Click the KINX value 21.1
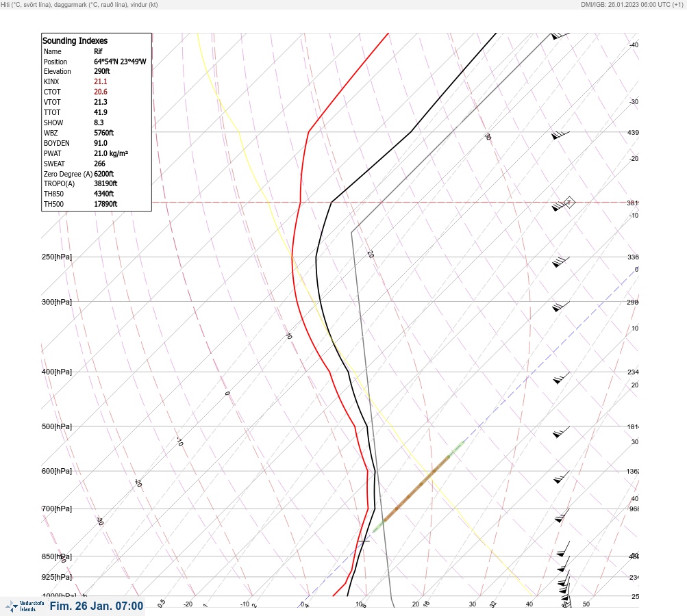The width and height of the screenshot is (687, 616). pyautogui.click(x=100, y=81)
